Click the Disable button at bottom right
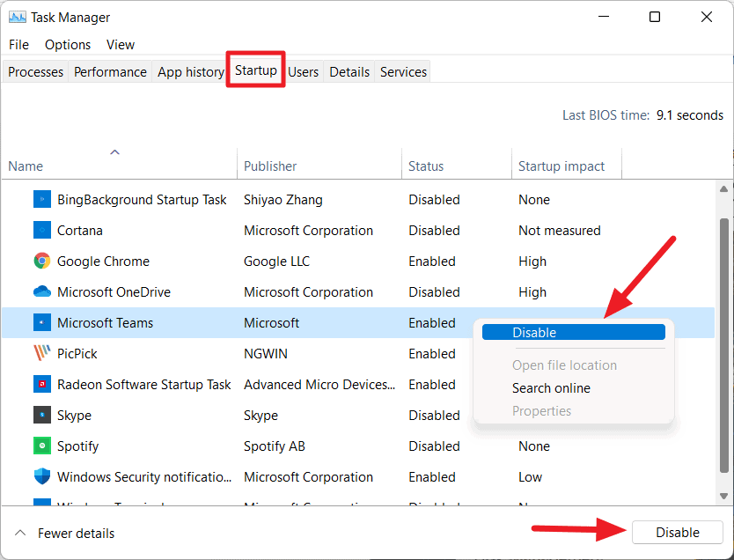Screen dimensions: 734x560 click(x=676, y=532)
